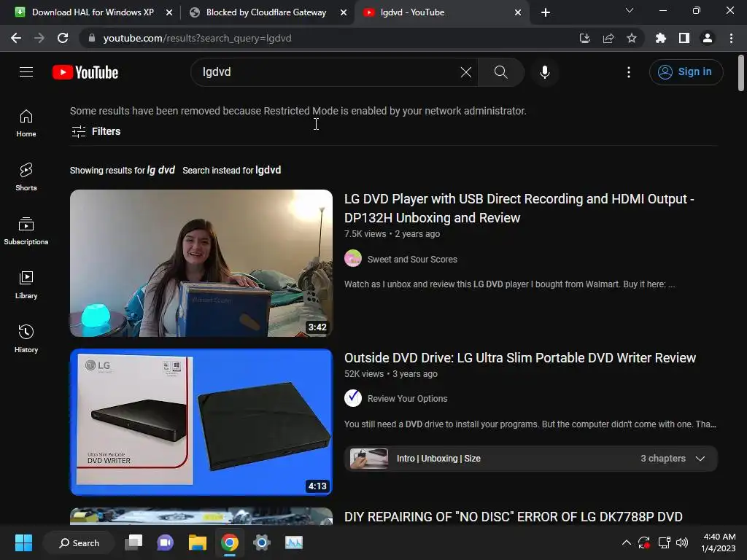The width and height of the screenshot is (747, 560).
Task: Open Subscriptions in the sidebar
Action: [x=26, y=231]
